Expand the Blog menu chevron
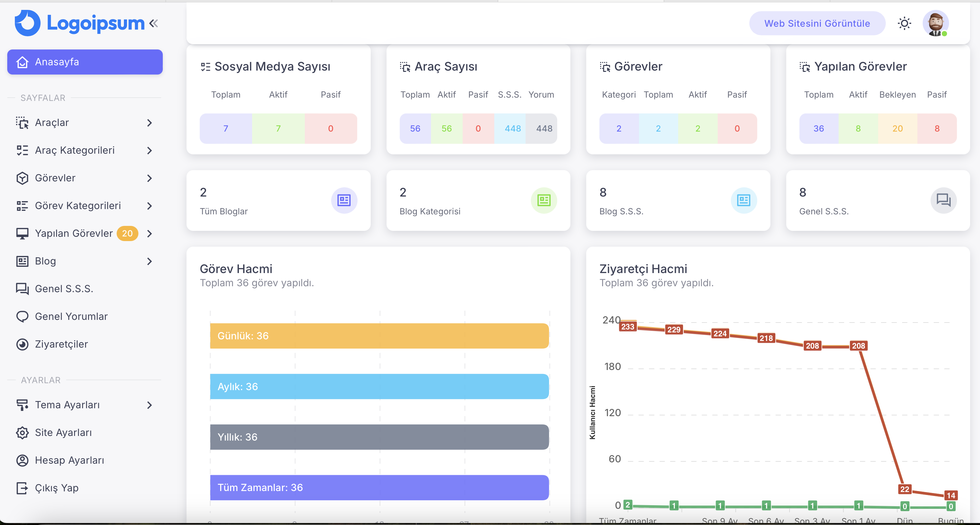 coord(150,262)
